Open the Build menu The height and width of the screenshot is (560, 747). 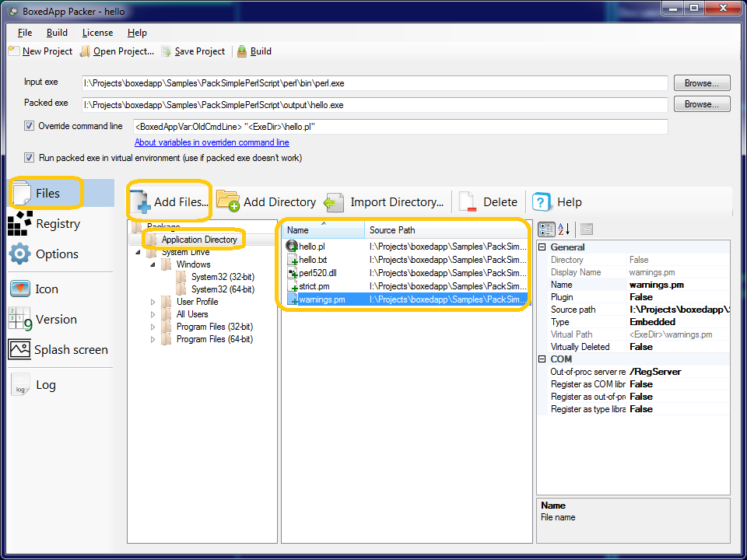[x=57, y=33]
